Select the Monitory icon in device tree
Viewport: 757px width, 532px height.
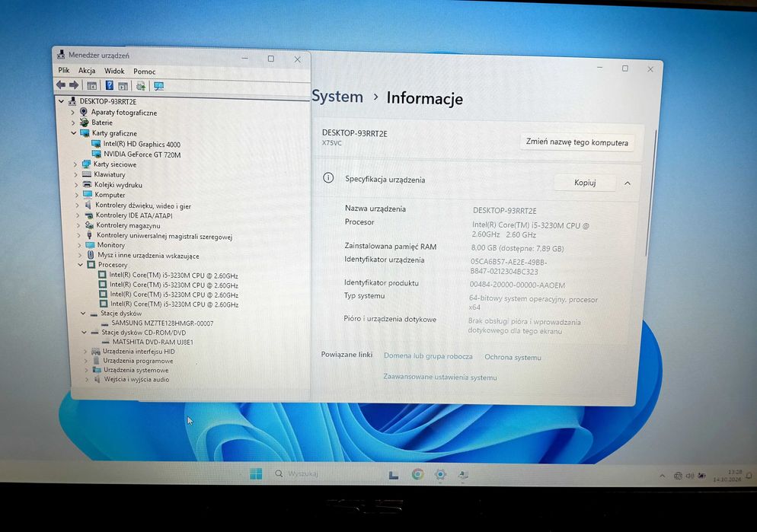(x=90, y=245)
